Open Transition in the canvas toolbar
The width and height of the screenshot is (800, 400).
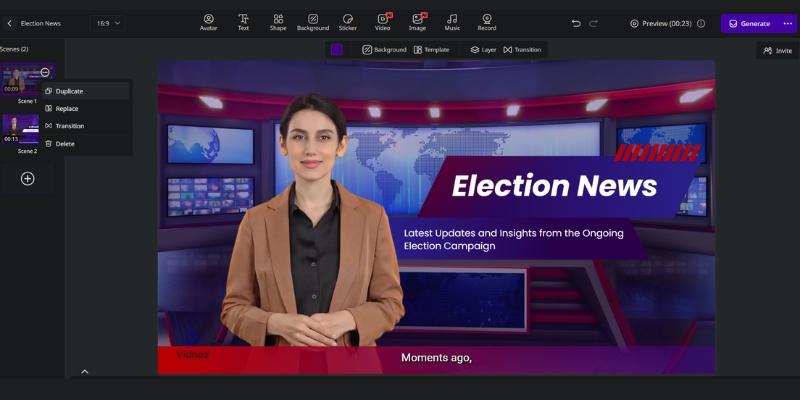coord(522,49)
